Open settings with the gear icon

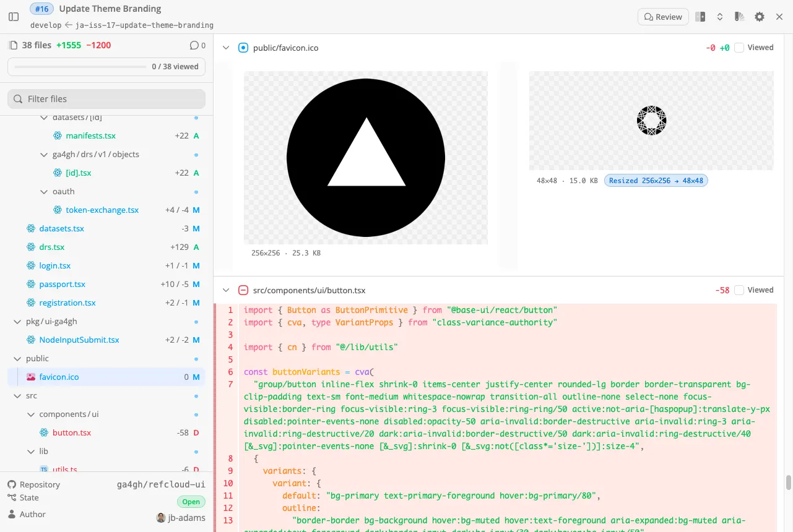[x=760, y=17]
